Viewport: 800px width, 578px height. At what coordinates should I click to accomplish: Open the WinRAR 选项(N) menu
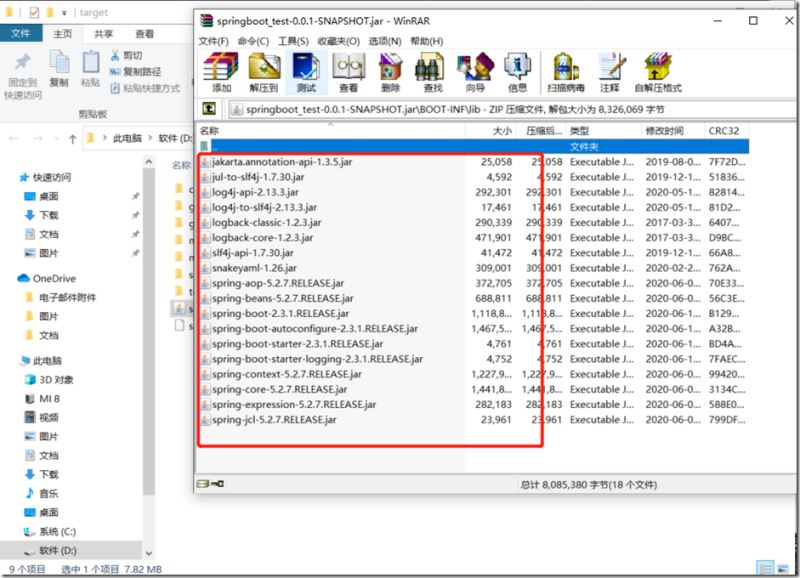(x=385, y=41)
